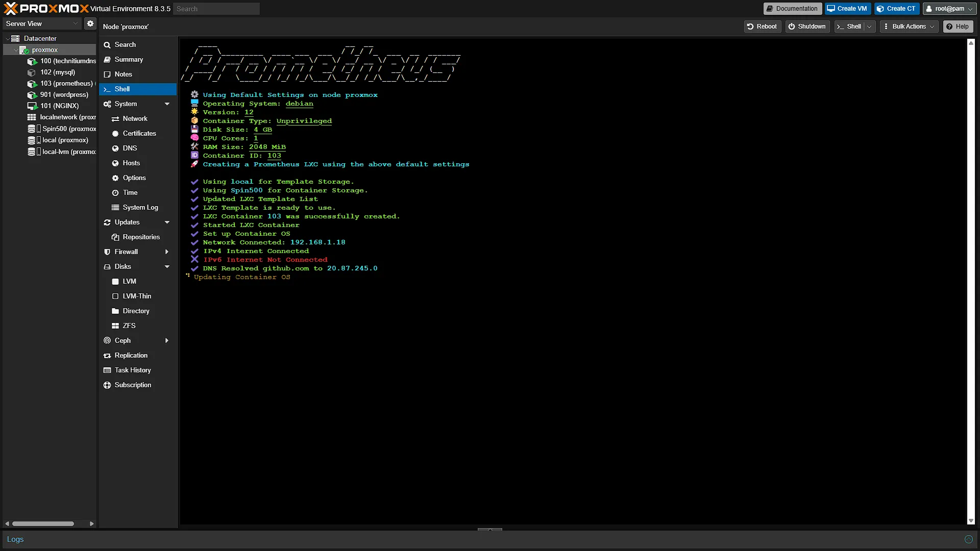Open the Directory storage page
The image size is (980, 551).
pyautogui.click(x=138, y=311)
